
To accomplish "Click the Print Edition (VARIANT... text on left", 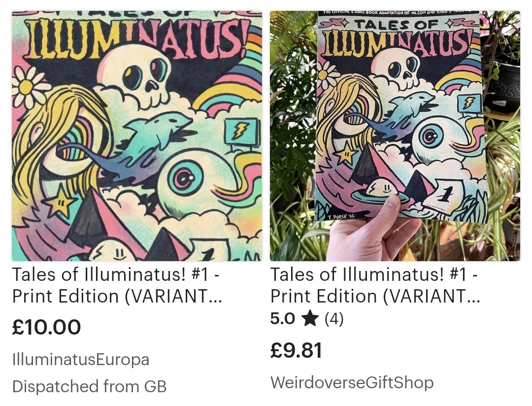I will [117, 296].
